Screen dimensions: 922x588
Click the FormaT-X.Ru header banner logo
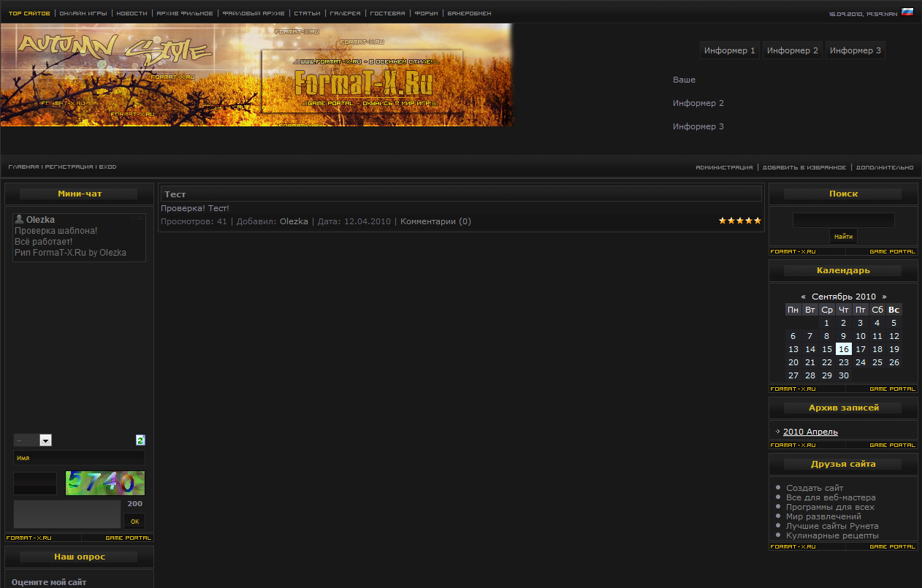click(363, 83)
